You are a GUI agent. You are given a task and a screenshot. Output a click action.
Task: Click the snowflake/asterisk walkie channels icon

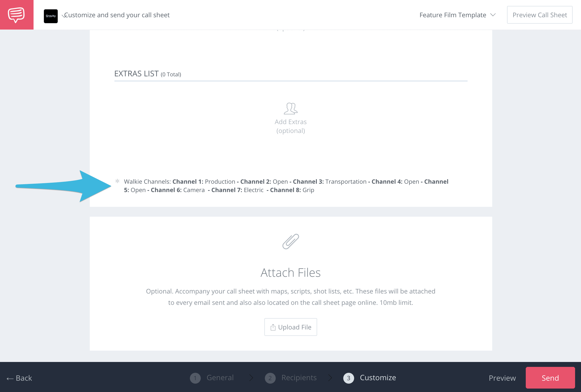click(x=117, y=181)
